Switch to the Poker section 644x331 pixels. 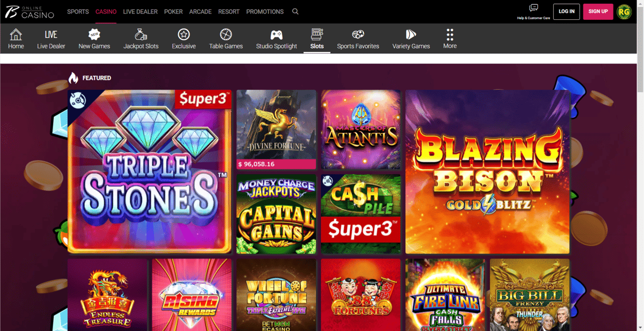(x=173, y=11)
